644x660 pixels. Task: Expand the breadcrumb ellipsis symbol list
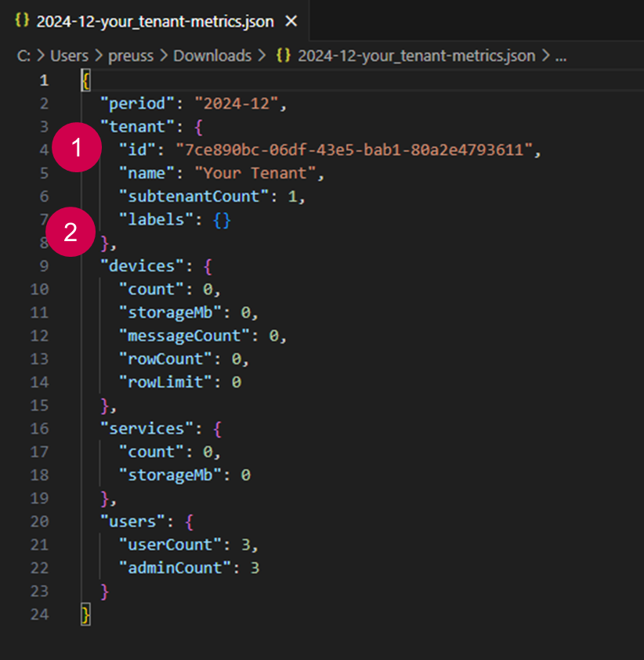[x=560, y=56]
